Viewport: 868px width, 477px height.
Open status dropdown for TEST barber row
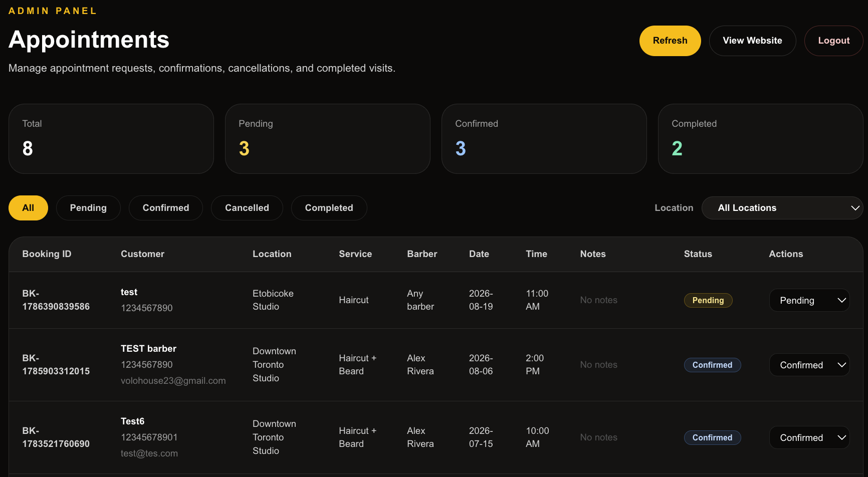[809, 365]
